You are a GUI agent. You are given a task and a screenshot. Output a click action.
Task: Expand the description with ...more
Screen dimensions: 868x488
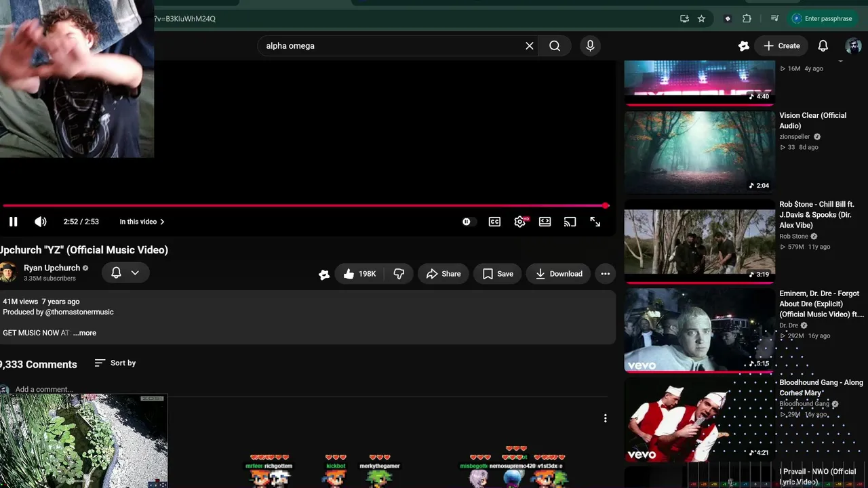[x=85, y=333]
